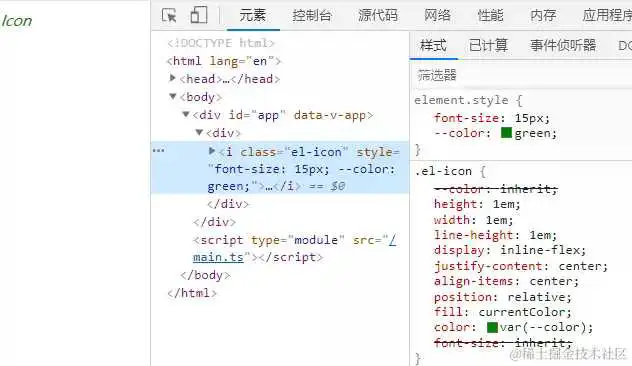Collapse the body node arrow
Image resolution: width=632 pixels, height=366 pixels.
tap(173, 96)
